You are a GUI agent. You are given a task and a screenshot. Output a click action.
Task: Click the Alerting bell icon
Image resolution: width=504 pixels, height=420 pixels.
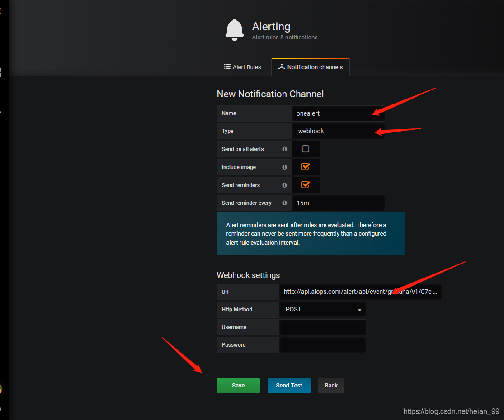point(235,30)
